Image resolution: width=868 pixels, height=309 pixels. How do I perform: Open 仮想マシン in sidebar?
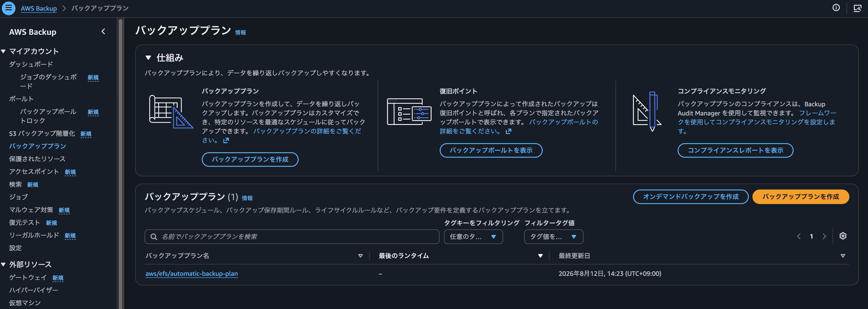coord(25,303)
